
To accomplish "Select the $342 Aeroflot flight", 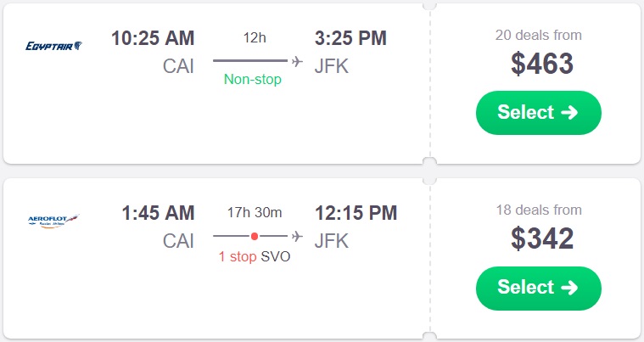I will point(538,288).
